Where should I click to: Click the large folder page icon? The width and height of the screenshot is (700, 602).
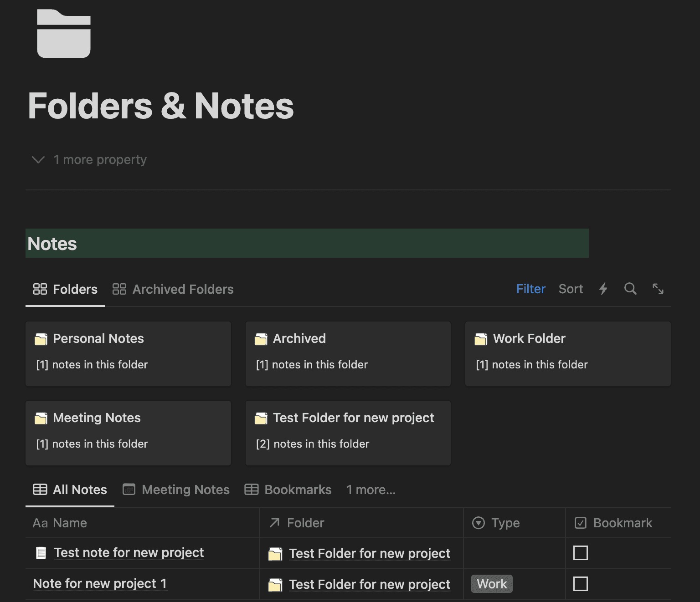click(x=64, y=34)
